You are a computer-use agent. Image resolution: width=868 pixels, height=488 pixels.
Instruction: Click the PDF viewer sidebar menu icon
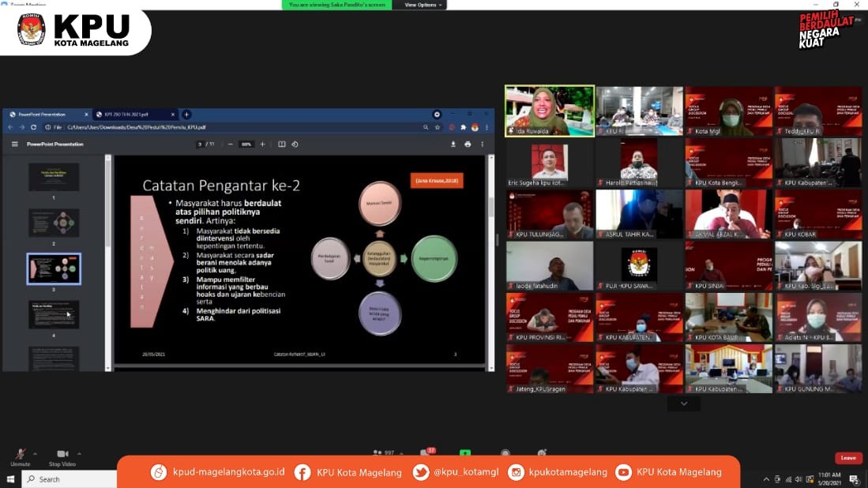tap(14, 145)
